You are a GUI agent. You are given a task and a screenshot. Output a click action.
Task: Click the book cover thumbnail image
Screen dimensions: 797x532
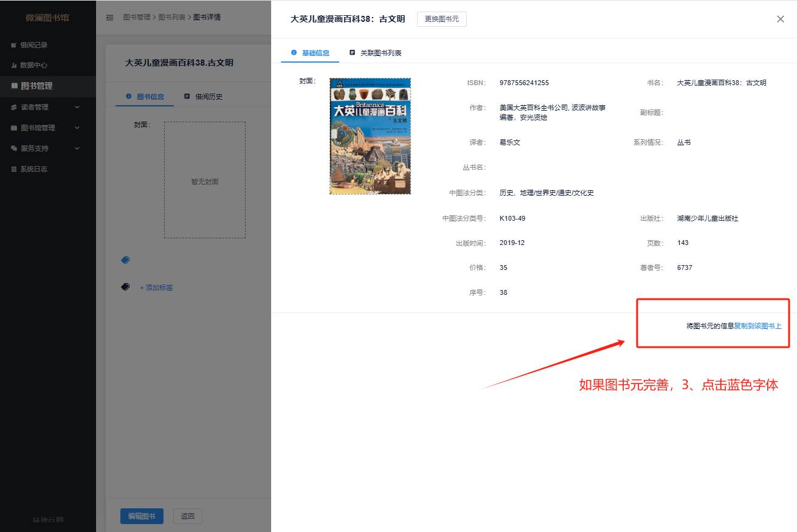pyautogui.click(x=370, y=136)
